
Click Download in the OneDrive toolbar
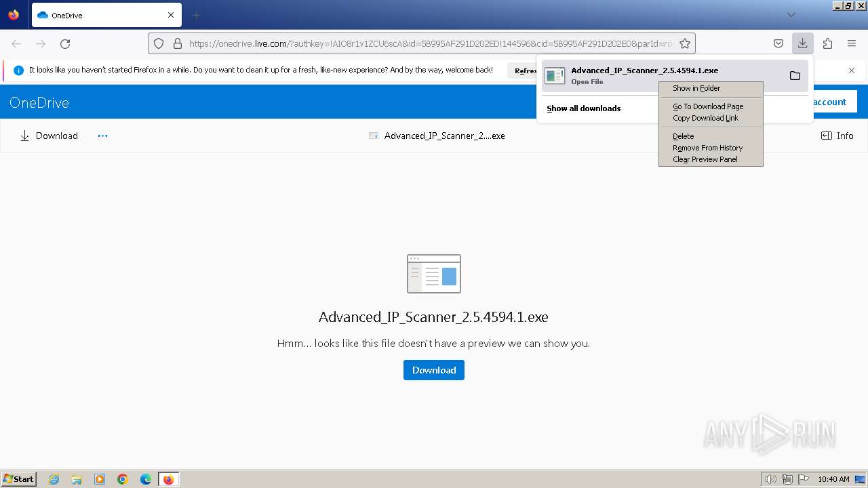(49, 136)
